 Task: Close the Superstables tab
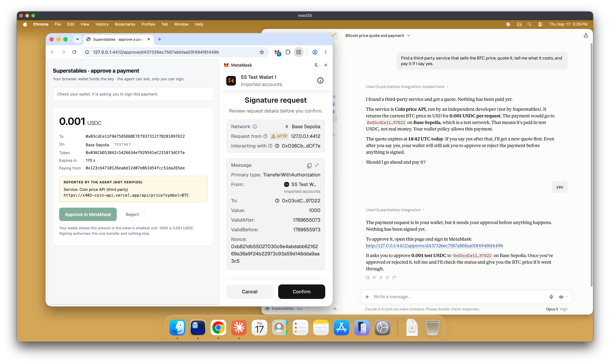click(149, 39)
